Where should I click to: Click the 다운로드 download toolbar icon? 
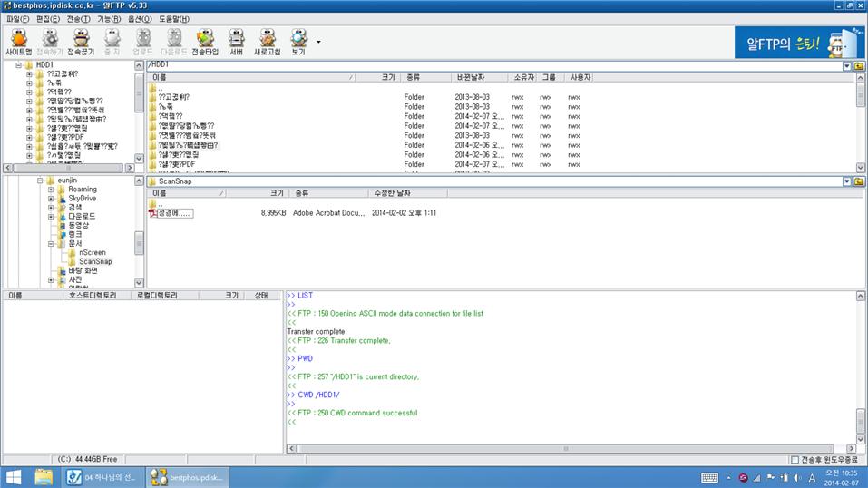click(174, 42)
